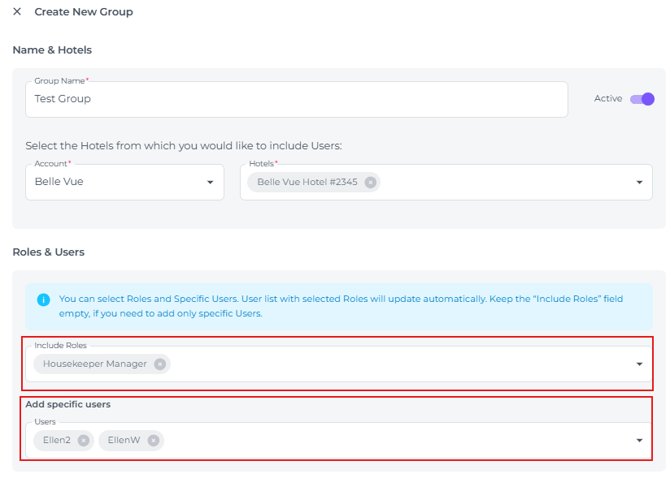The image size is (670, 491).
Task: Click empty area of Hotels field
Action: 506,182
